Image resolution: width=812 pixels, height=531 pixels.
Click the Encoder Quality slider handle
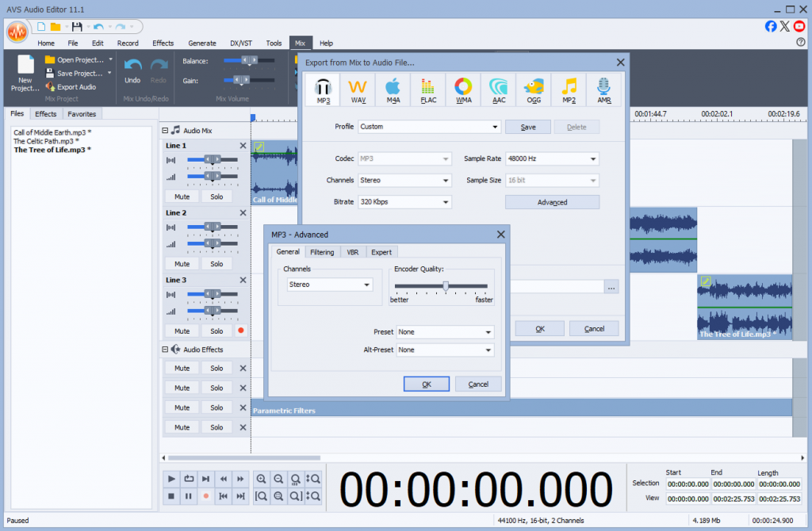point(446,286)
